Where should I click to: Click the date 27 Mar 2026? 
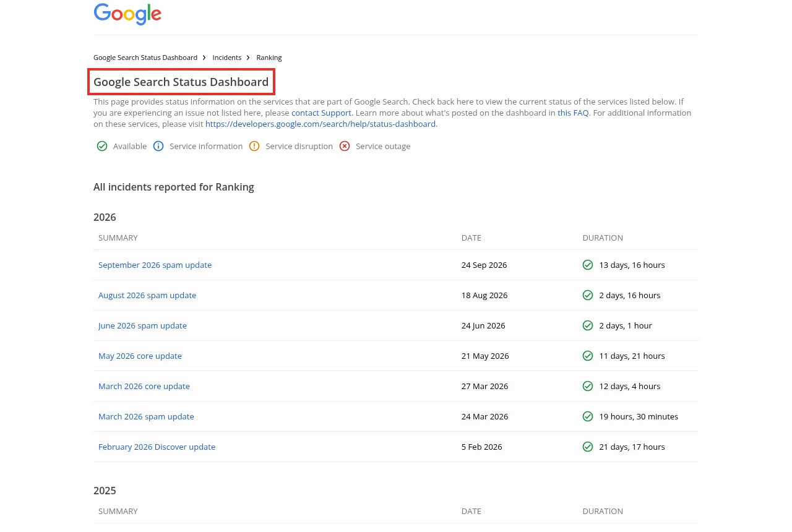coord(484,386)
